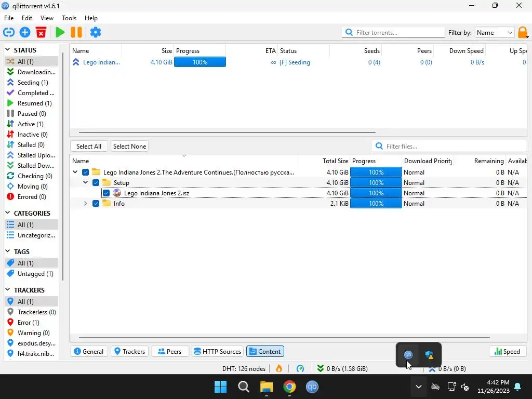
Task: Click the torrent list horizontal scrollbar
Action: tap(227, 132)
